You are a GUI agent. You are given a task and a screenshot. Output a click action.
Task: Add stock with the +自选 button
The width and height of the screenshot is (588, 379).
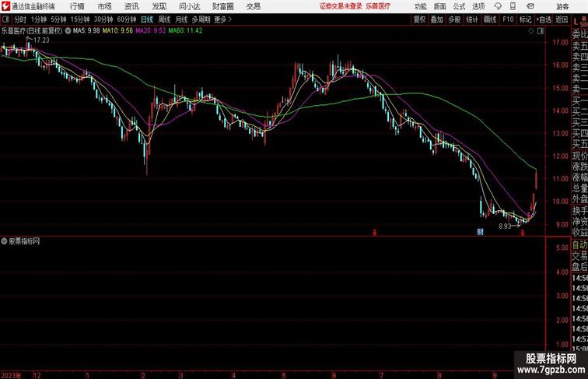544,19
